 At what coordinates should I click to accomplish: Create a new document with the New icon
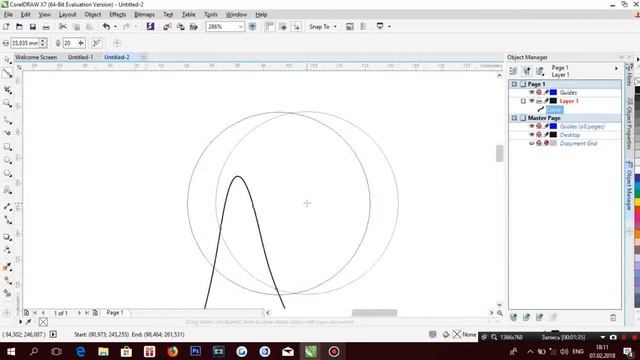tap(6, 27)
